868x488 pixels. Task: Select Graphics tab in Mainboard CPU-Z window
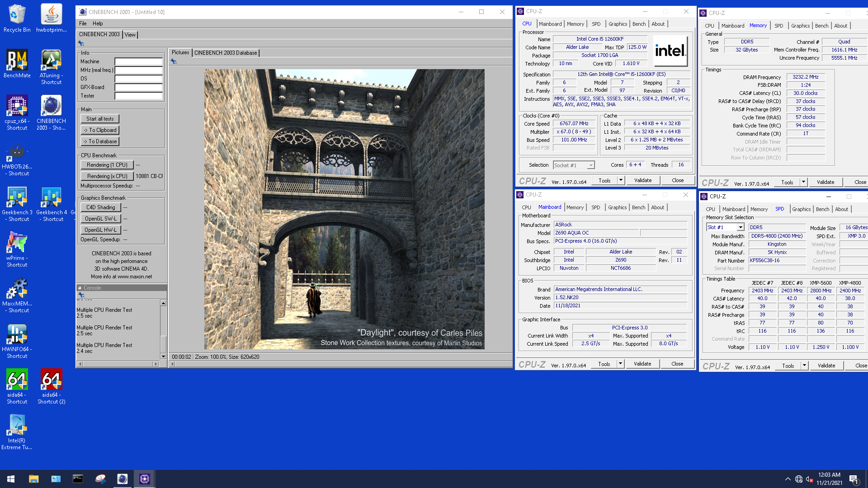coord(617,207)
